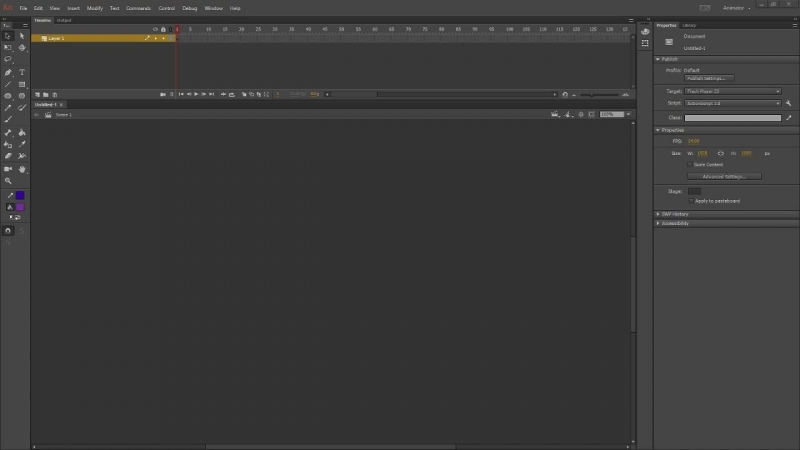800x450 pixels.
Task: Toggle Snap to Objects magnet option
Action: pyautogui.click(x=8, y=231)
